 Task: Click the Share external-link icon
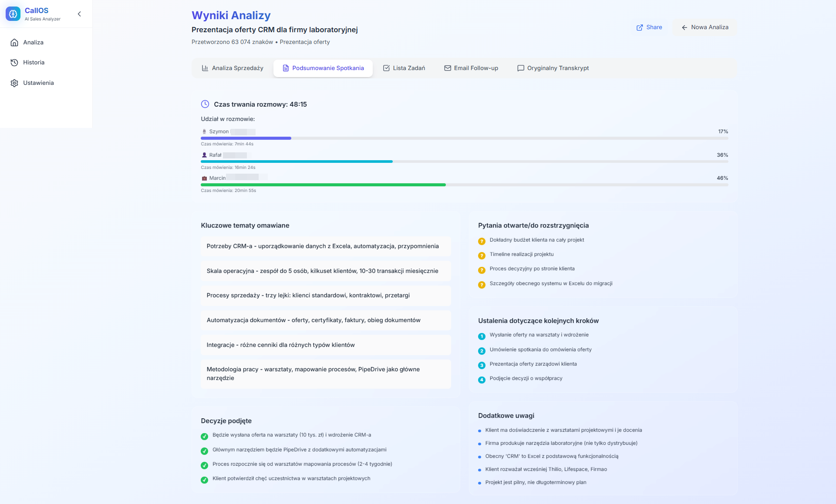click(640, 27)
